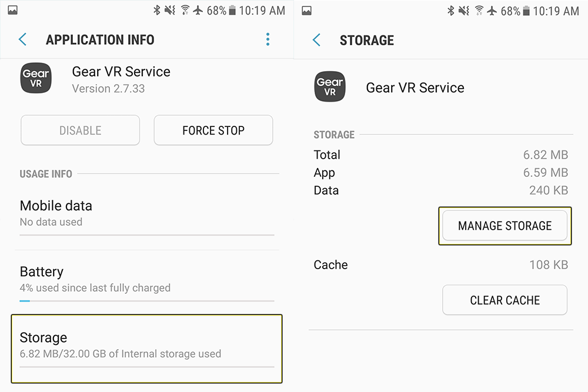The image size is (588, 392).
Task: Tap back arrow on Storage screen
Action: tap(316, 40)
